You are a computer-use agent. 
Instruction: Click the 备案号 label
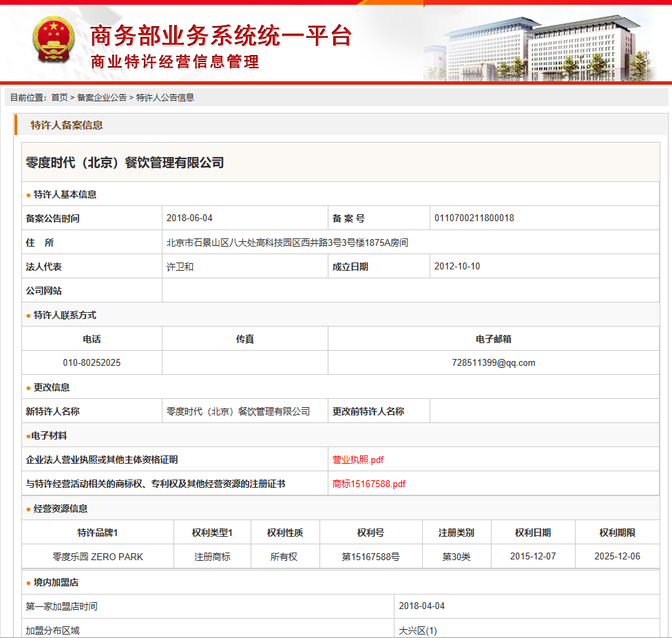pyautogui.click(x=348, y=218)
